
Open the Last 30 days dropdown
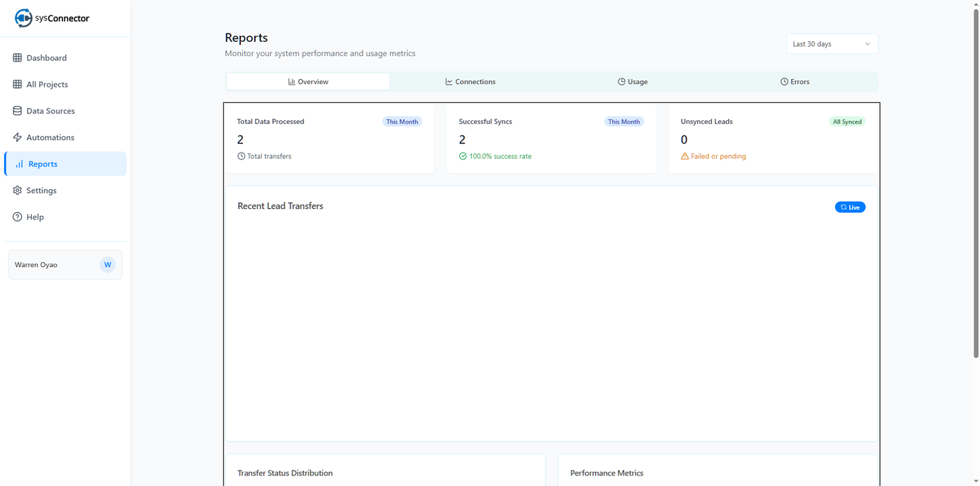[831, 44]
